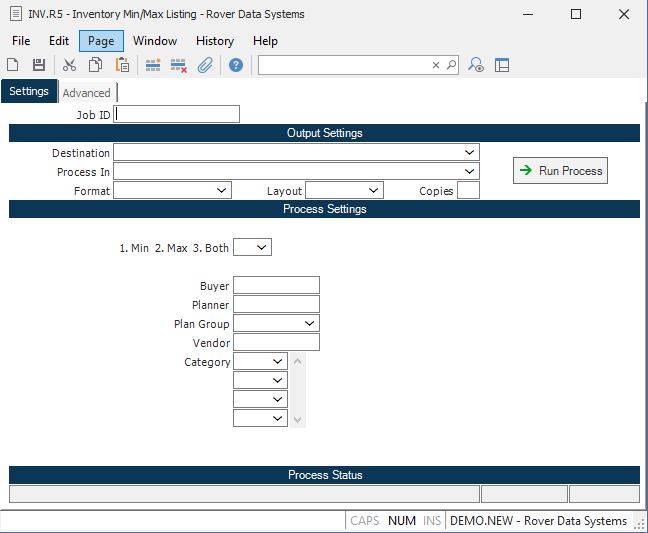The height and width of the screenshot is (533, 648).
Task: Click into the Job ID field
Action: tap(177, 114)
